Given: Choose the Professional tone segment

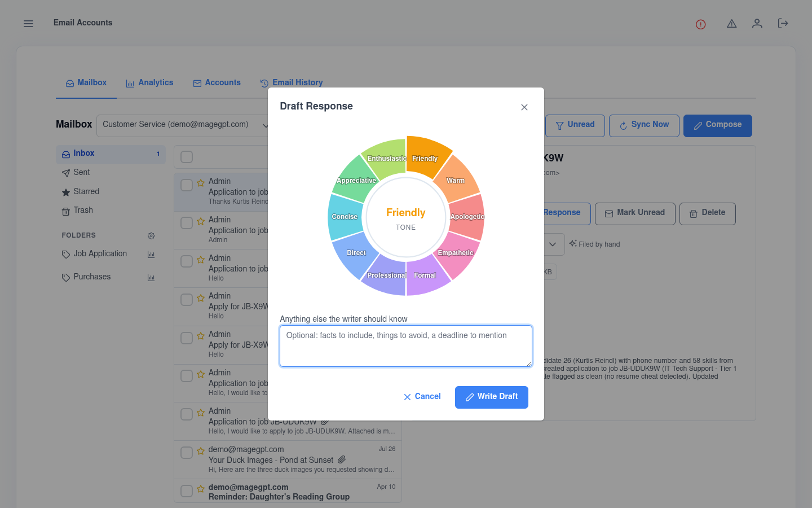Looking at the screenshot, I should (x=386, y=275).
